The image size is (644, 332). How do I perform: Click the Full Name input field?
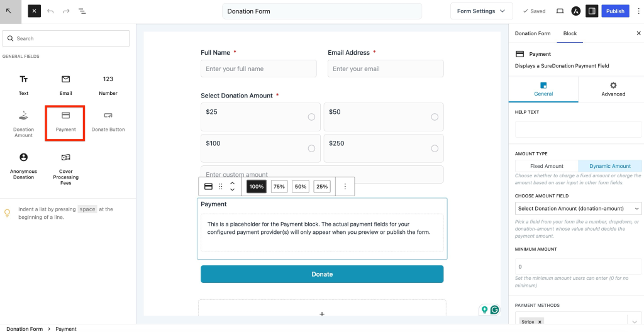point(258,69)
